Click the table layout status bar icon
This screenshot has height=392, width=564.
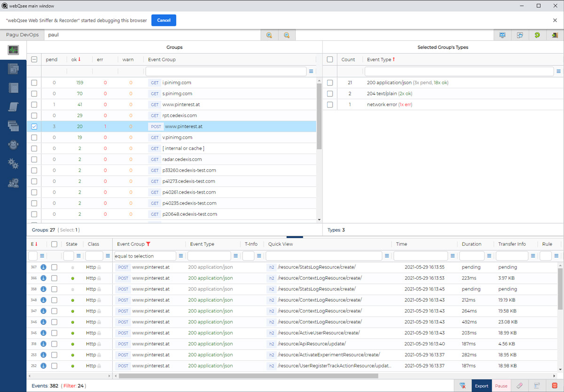(537, 386)
